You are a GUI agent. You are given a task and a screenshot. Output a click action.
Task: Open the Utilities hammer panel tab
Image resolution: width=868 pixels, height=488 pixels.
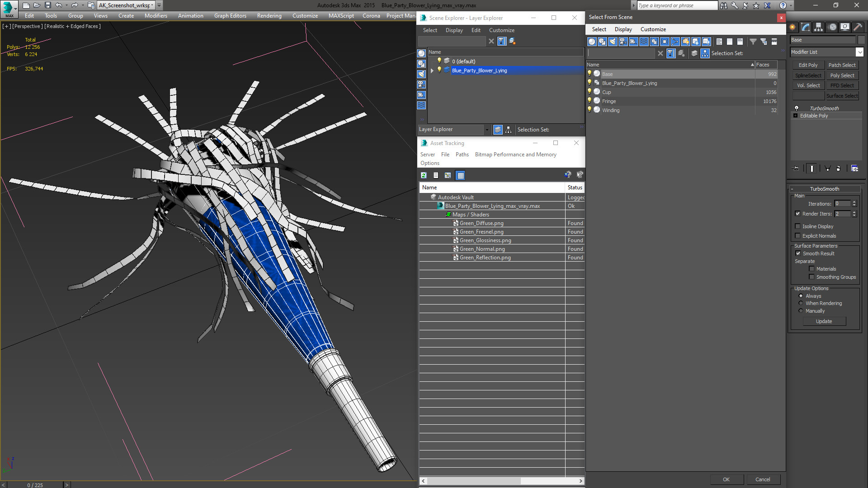(858, 27)
